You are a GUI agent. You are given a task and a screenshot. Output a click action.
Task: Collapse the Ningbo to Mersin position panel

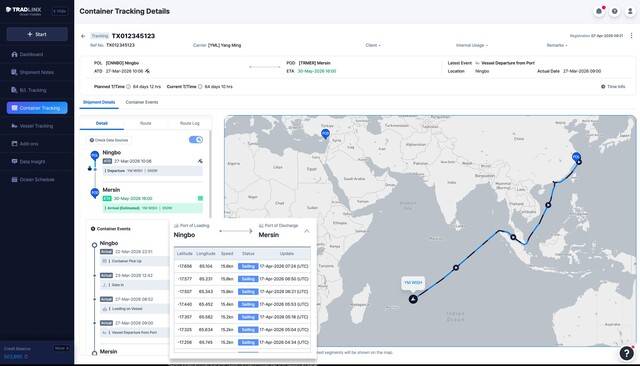[x=307, y=231]
